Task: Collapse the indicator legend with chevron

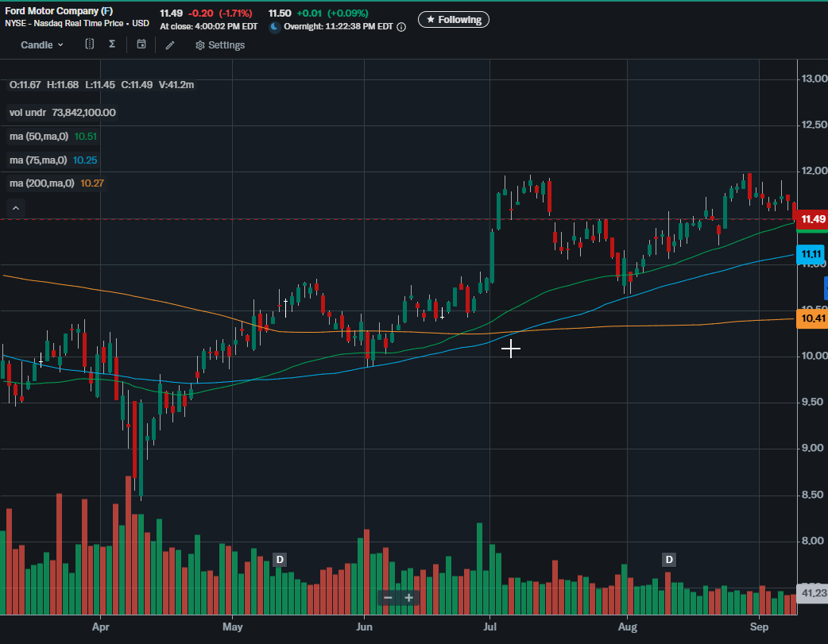Action: (x=14, y=208)
